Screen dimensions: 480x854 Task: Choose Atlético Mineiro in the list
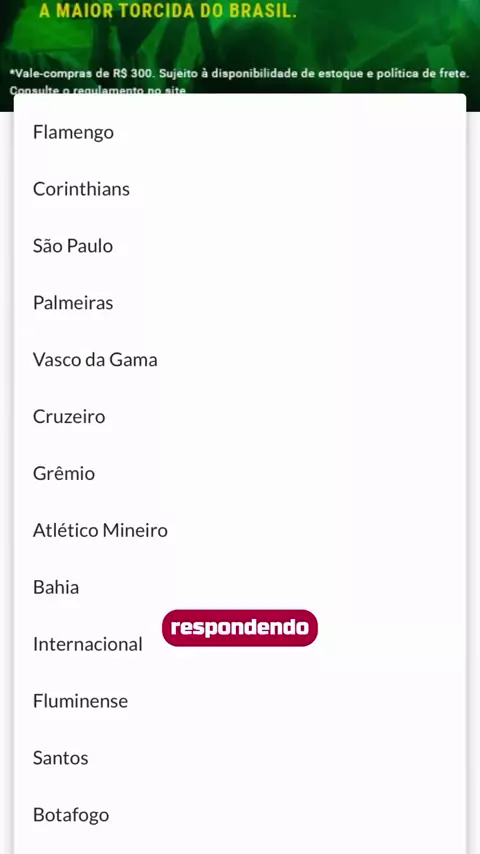pyautogui.click(x=240, y=530)
